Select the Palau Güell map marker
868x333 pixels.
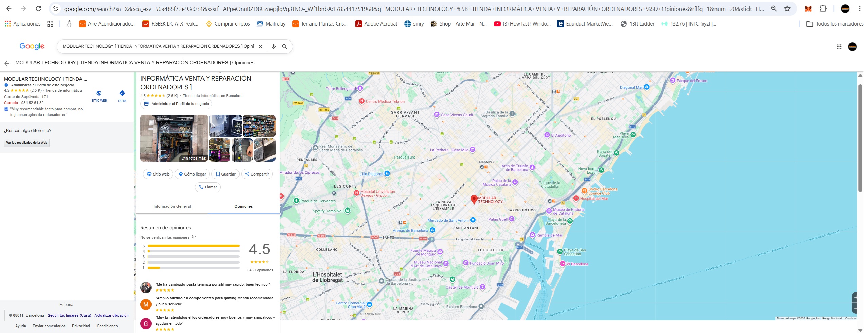512,219
